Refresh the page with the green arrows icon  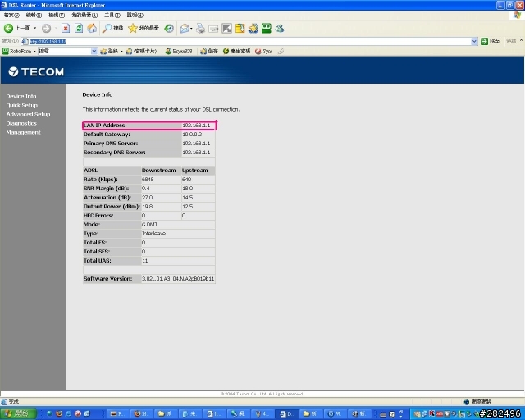(79, 29)
